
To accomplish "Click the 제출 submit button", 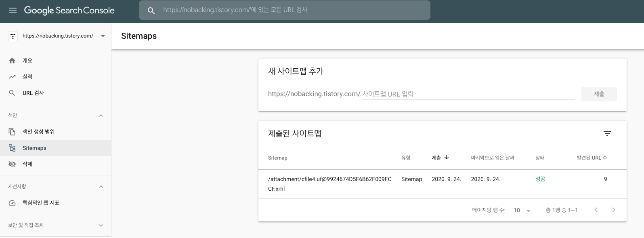I will (599, 94).
